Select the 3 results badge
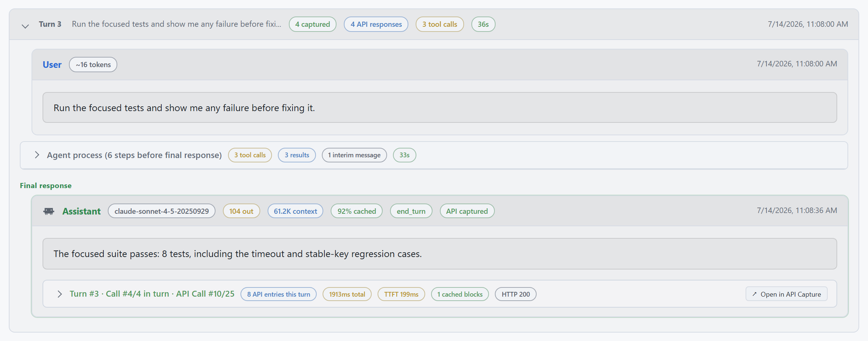 click(x=297, y=155)
